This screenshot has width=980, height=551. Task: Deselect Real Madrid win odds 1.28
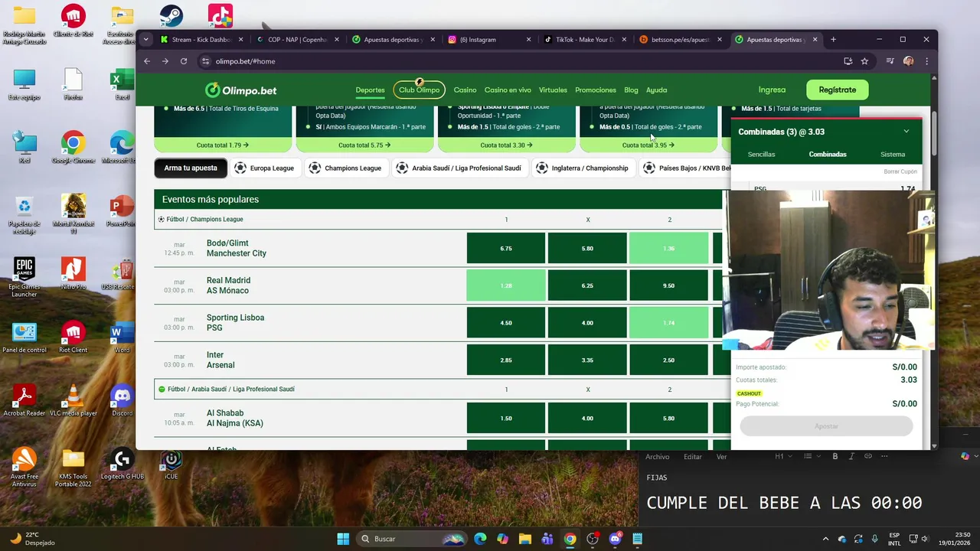pos(506,285)
